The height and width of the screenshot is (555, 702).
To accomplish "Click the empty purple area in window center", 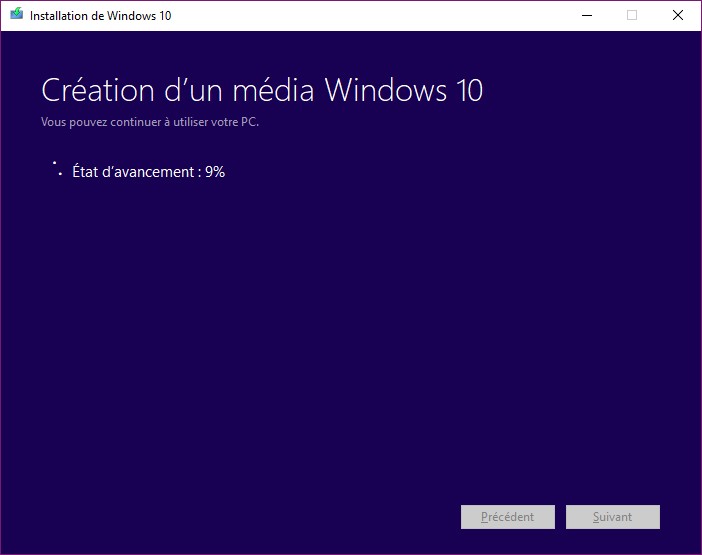I will [350, 320].
